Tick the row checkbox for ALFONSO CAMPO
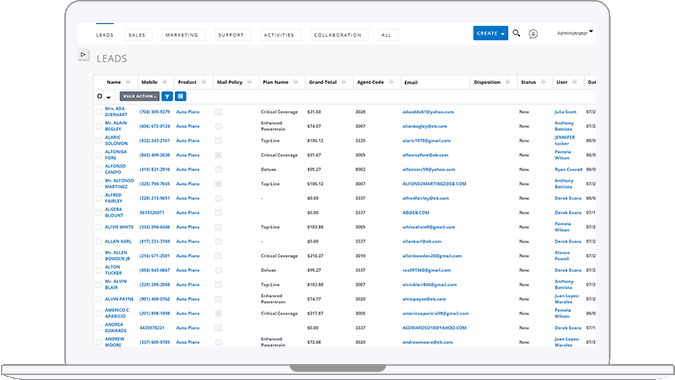The image size is (675, 380). (x=99, y=170)
